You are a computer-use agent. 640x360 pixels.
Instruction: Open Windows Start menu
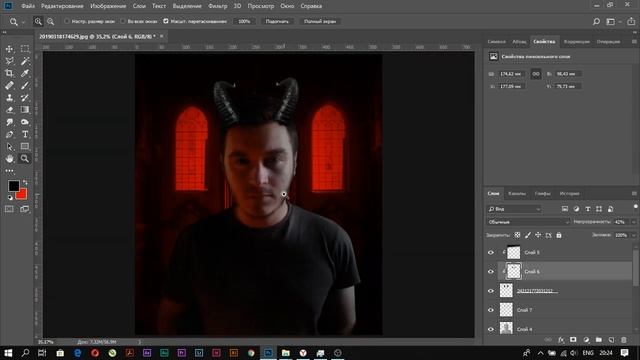pyautogui.click(x=8, y=353)
